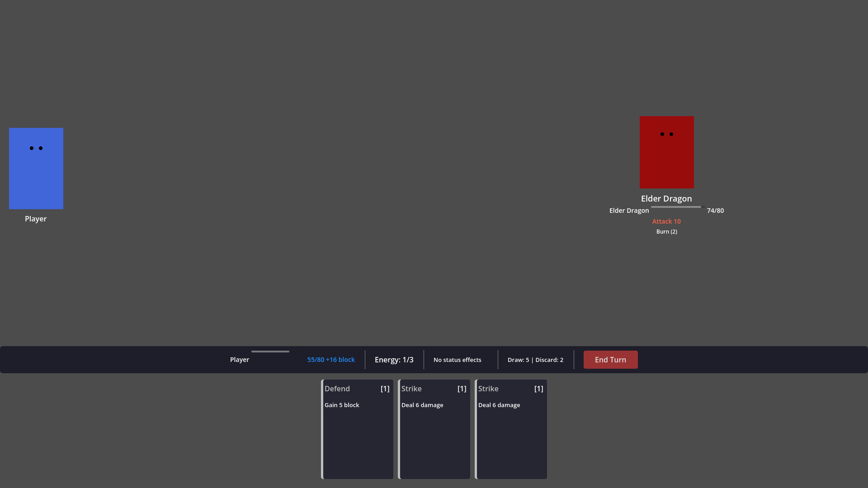The image size is (868, 488).
Task: Click the Player health bar
Action: (x=270, y=351)
